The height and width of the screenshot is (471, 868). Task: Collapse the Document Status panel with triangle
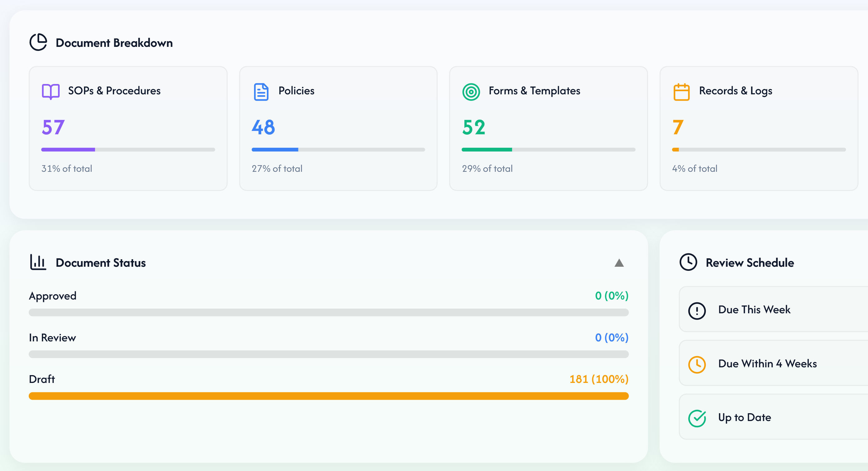coord(619,263)
